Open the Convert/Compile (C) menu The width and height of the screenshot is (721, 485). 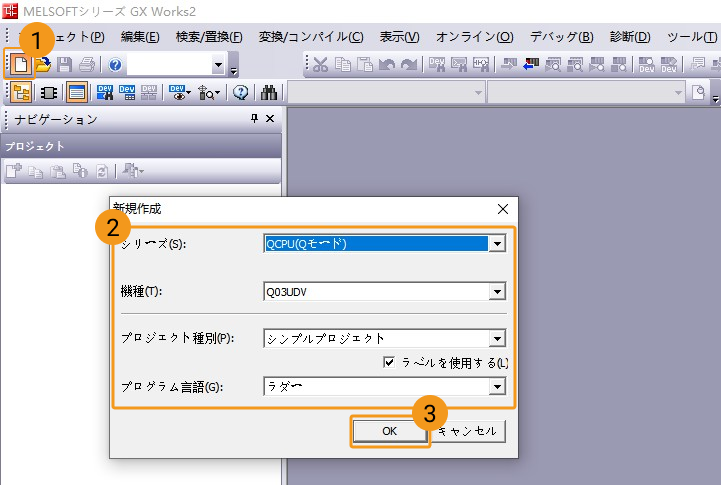[x=311, y=37]
